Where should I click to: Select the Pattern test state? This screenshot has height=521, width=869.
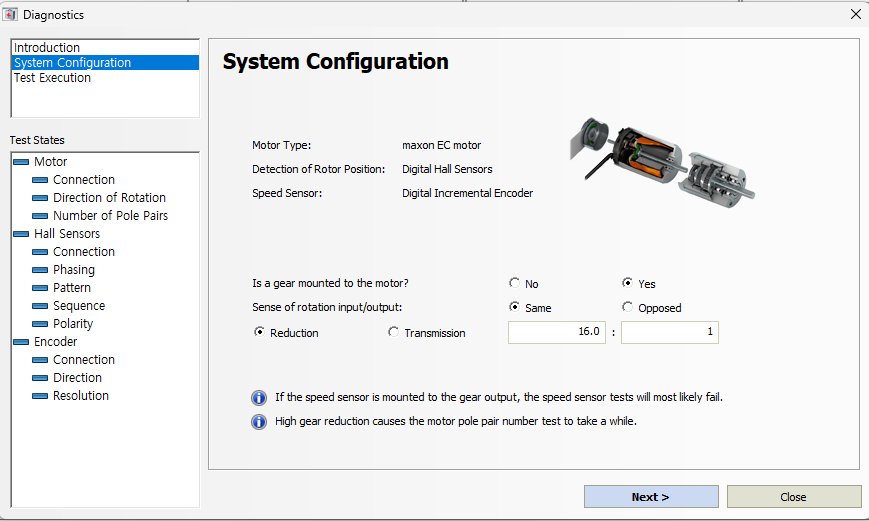(72, 288)
